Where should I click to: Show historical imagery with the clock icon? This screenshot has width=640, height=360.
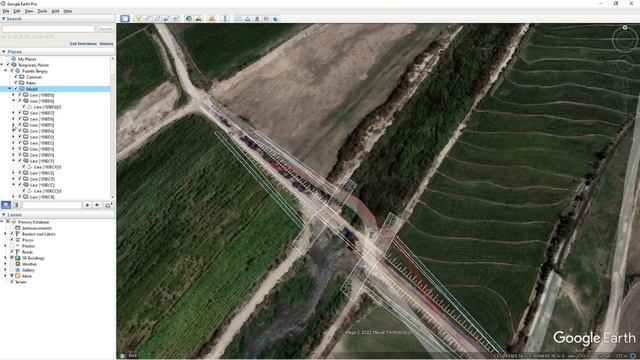189,19
